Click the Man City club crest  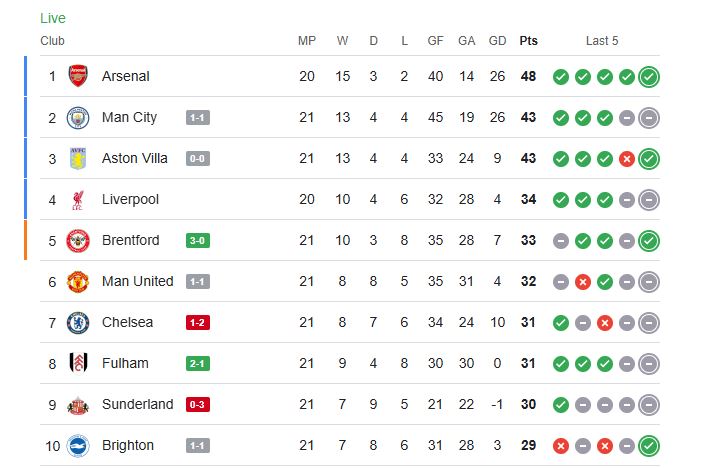point(78,117)
